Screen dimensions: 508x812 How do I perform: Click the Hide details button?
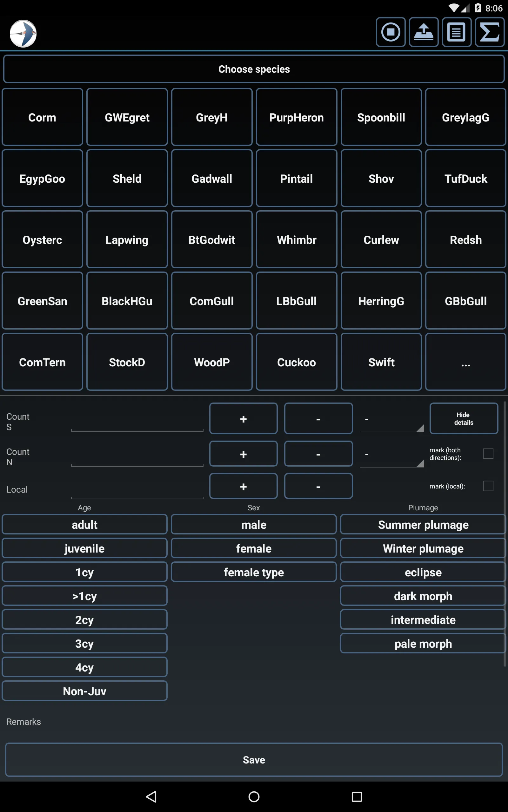click(x=464, y=418)
